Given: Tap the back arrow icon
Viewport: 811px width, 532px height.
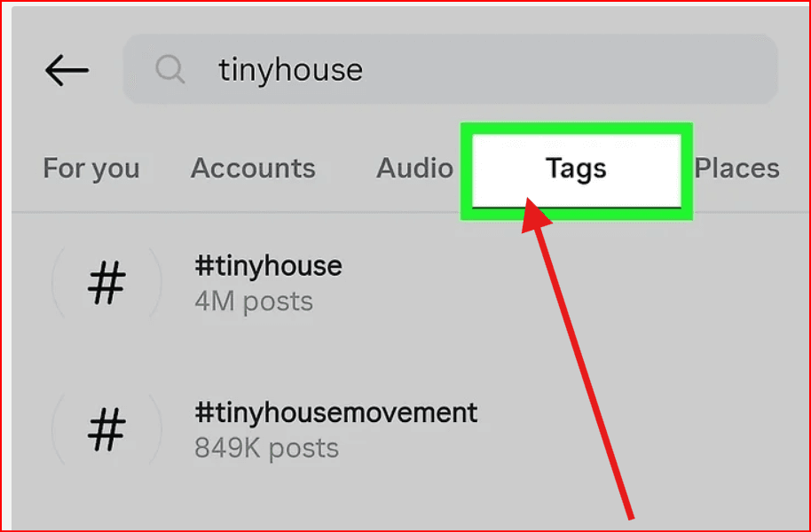Looking at the screenshot, I should pos(67,71).
